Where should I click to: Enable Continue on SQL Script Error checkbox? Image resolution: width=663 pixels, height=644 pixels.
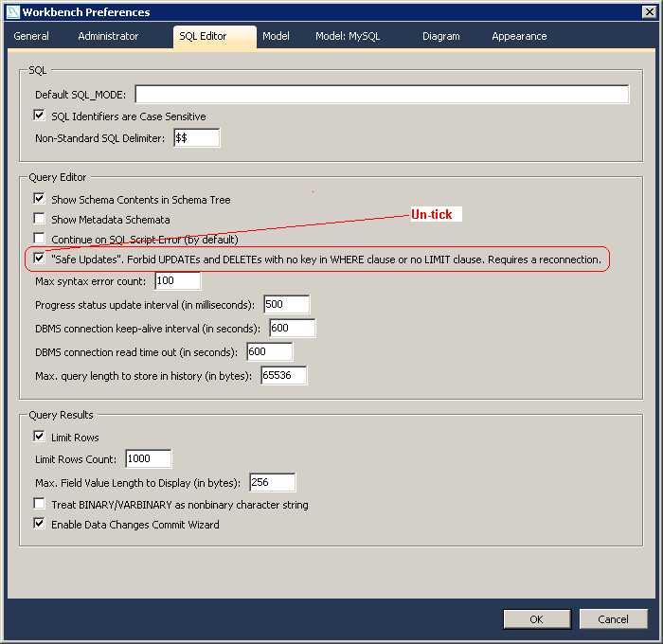coord(39,239)
